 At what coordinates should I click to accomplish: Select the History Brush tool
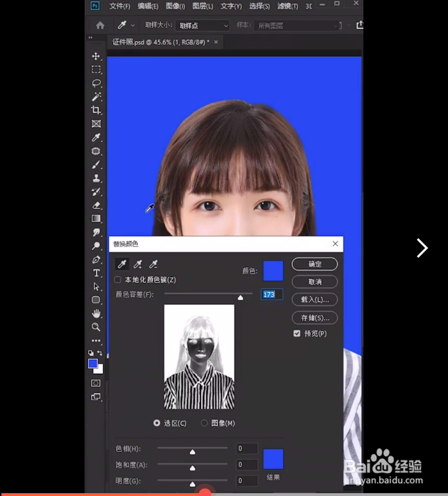[x=96, y=192]
